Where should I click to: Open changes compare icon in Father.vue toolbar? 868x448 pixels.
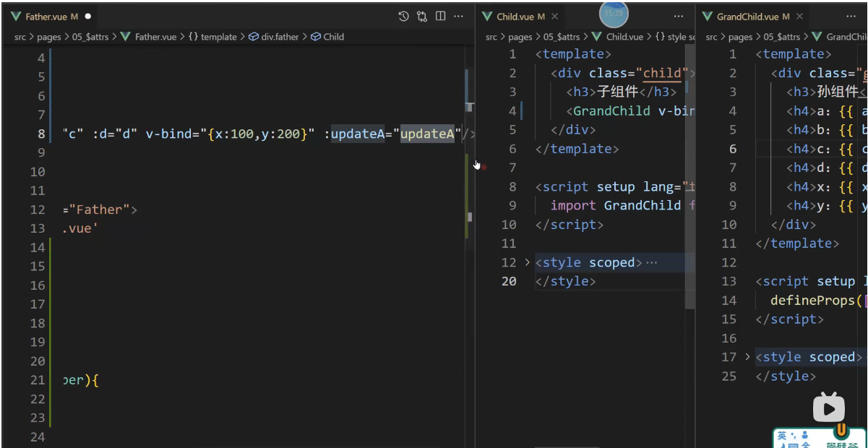(x=422, y=16)
